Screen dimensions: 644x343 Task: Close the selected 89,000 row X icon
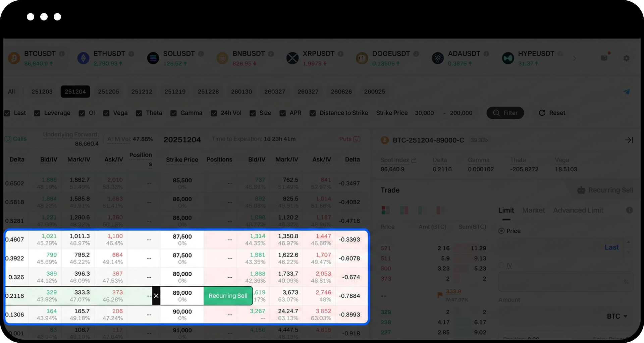pyautogui.click(x=156, y=296)
